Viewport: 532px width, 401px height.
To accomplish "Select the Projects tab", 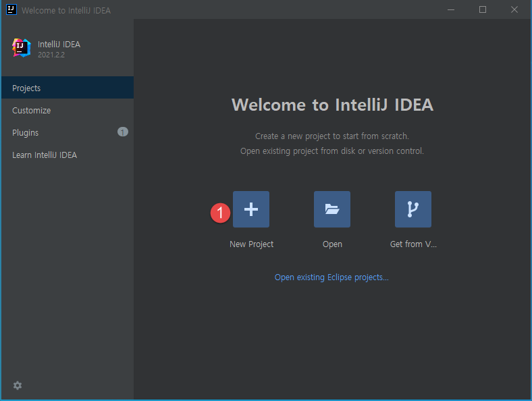I will (68, 88).
